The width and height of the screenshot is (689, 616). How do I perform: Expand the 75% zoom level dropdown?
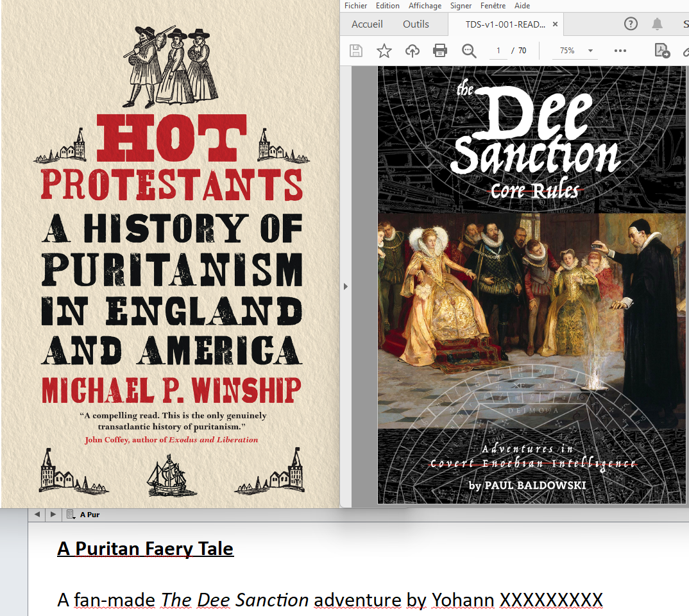(x=590, y=51)
